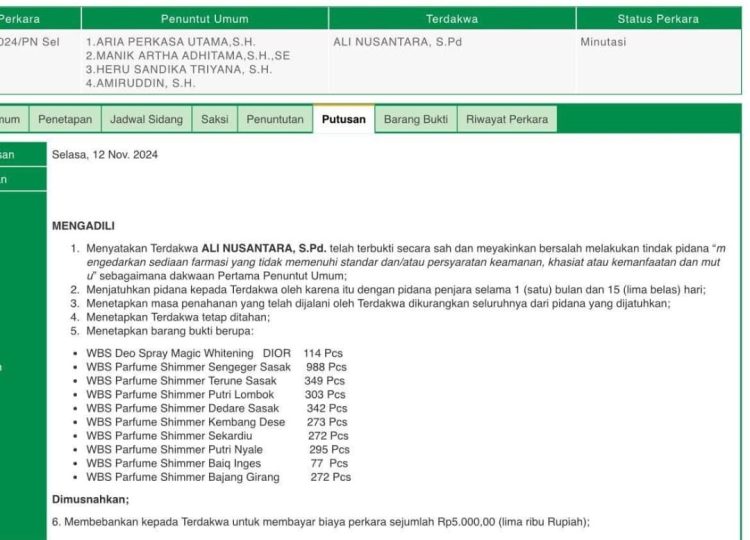Select the Penuntutan tab
This screenshot has width=750, height=540.
point(275,119)
